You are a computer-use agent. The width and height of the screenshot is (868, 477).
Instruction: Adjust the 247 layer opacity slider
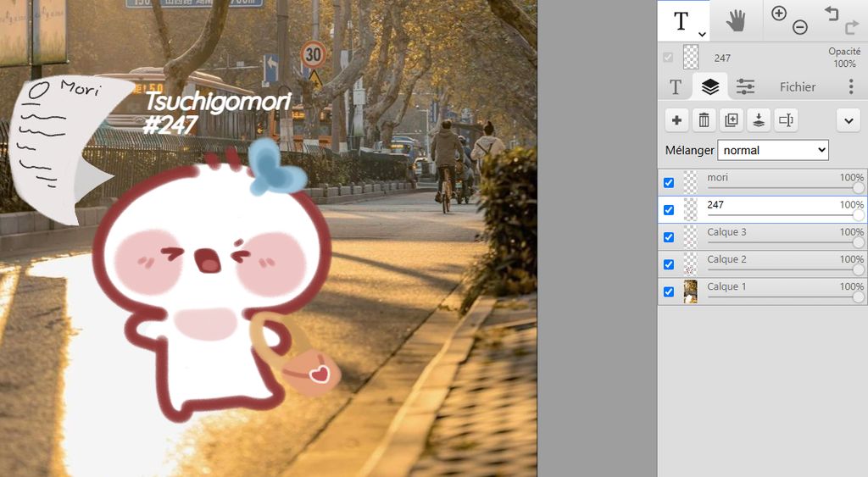[786, 215]
